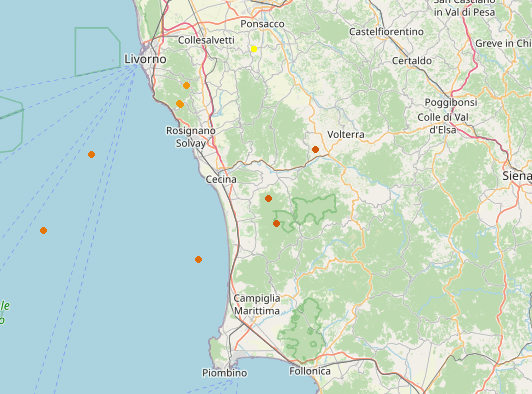Click the yellow marker near Ponsacco

pos(254,49)
